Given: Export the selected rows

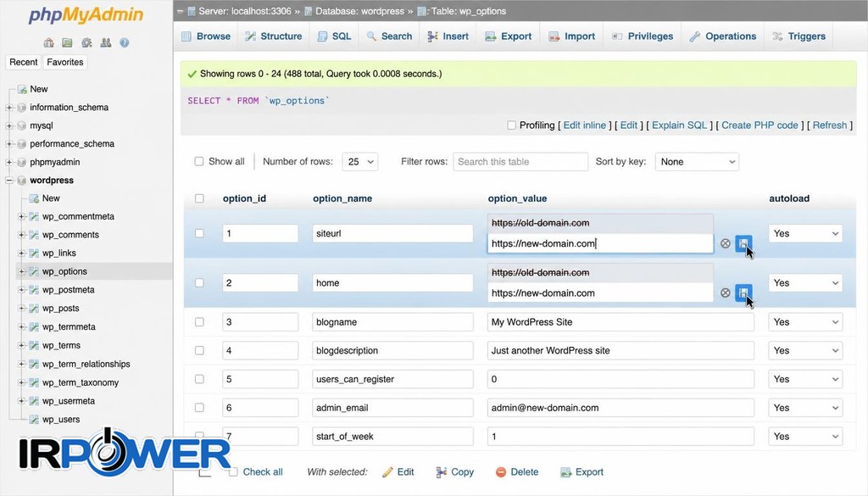Looking at the screenshot, I should pyautogui.click(x=581, y=472).
